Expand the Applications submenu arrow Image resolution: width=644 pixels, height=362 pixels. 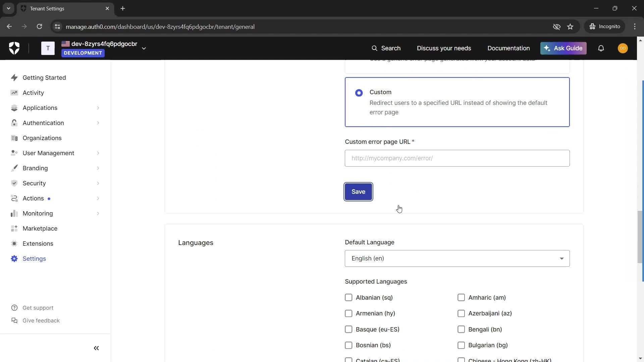[98, 108]
